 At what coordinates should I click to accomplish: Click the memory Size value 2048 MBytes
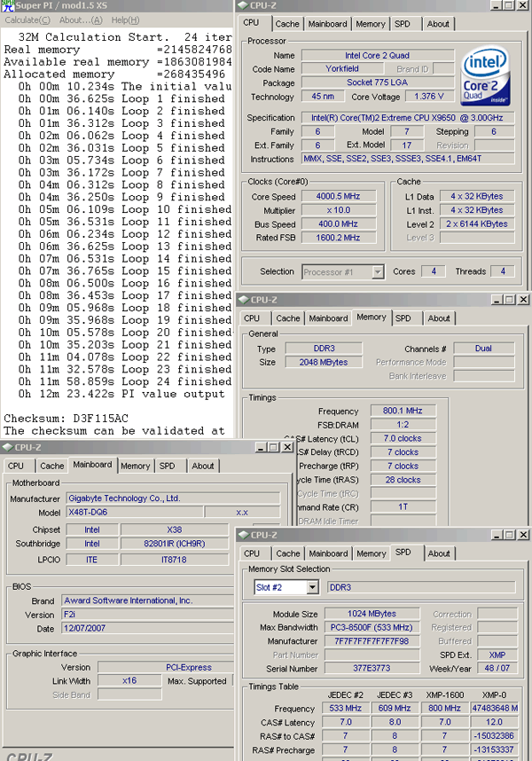324,362
